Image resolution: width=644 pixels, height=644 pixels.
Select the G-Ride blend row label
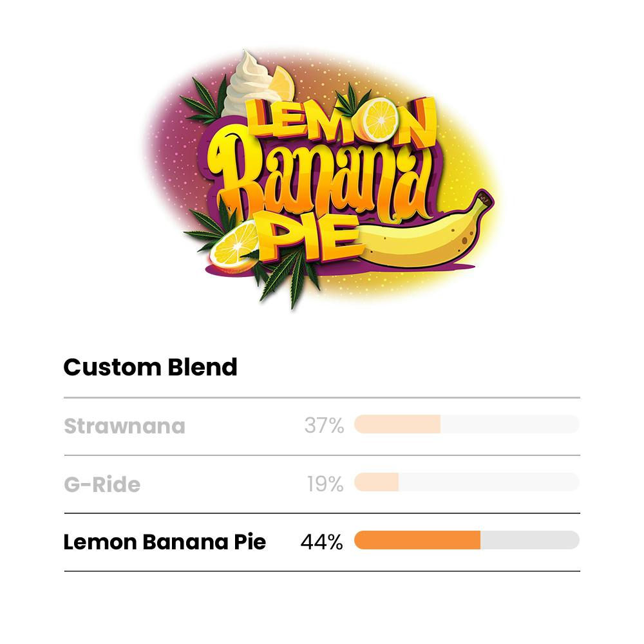click(x=102, y=484)
